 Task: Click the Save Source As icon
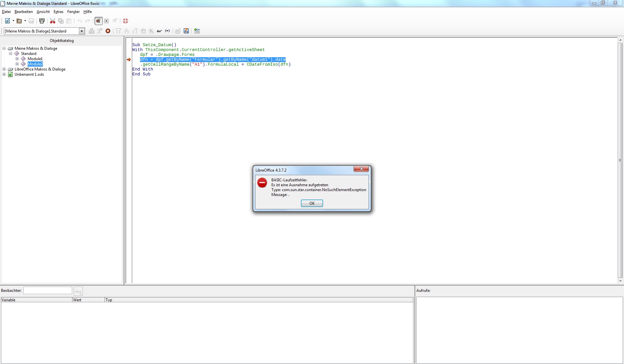coord(186,31)
